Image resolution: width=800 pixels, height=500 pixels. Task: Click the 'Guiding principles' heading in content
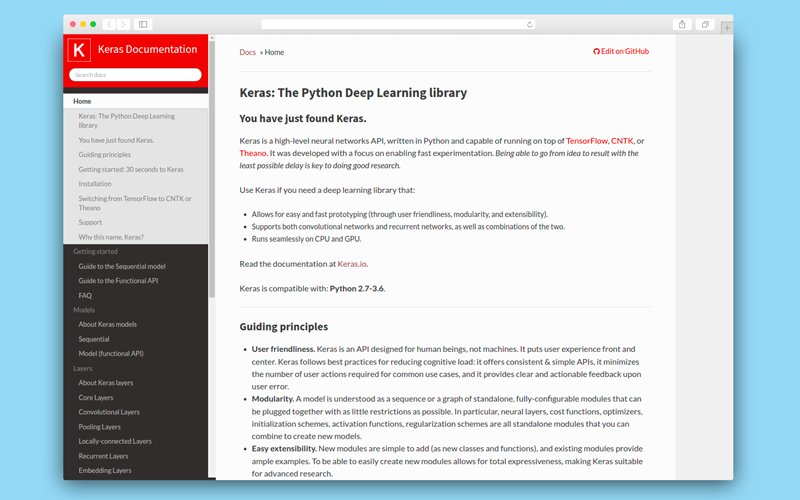pyautogui.click(x=284, y=327)
